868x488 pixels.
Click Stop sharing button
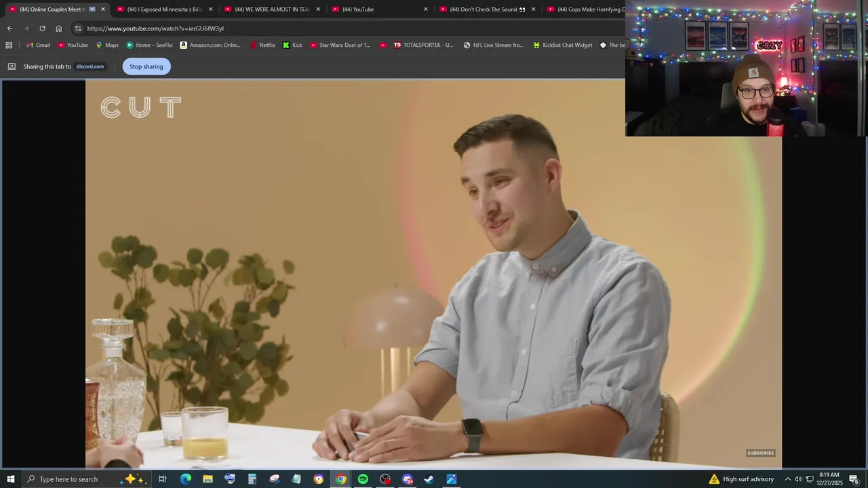coord(146,66)
